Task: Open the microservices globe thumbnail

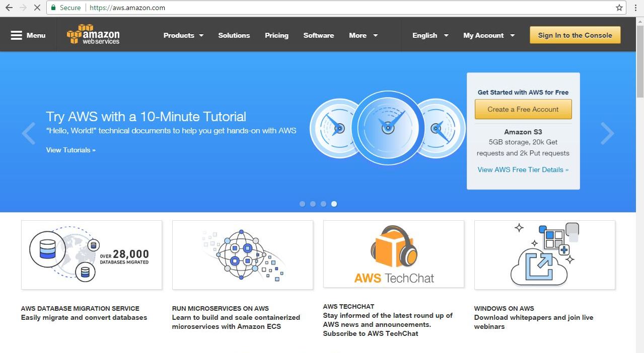Action: click(x=243, y=255)
